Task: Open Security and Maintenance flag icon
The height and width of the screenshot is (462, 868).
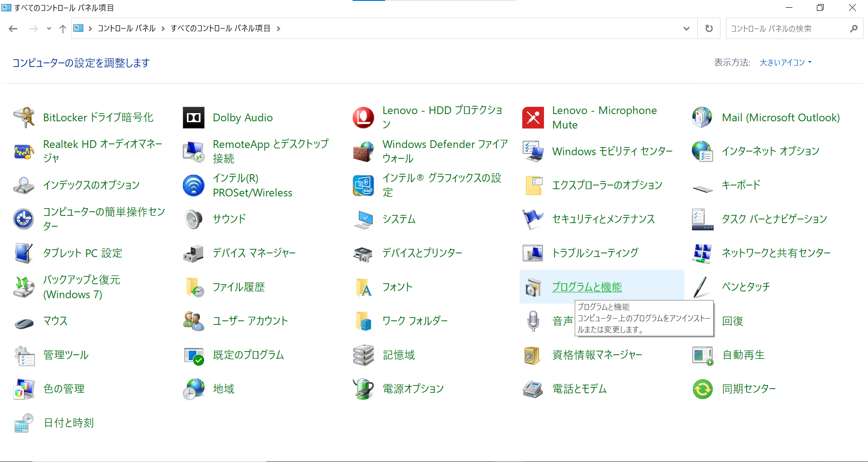Action: click(533, 219)
